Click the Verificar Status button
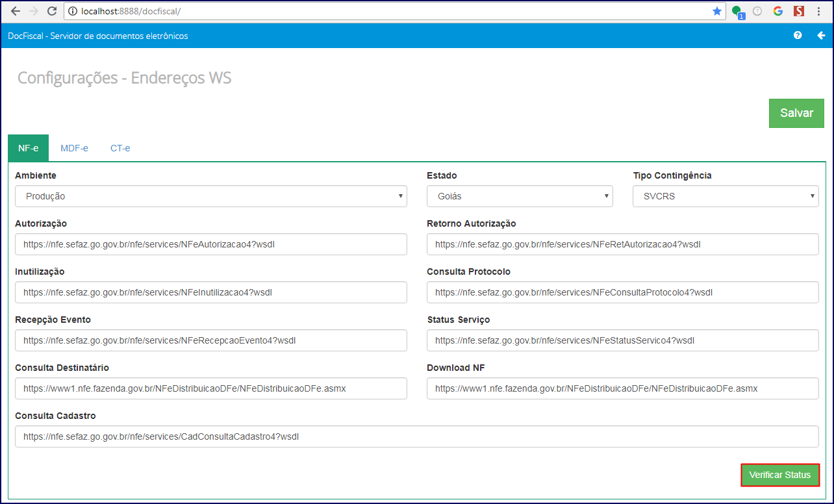Image resolution: width=834 pixels, height=504 pixels. (780, 475)
